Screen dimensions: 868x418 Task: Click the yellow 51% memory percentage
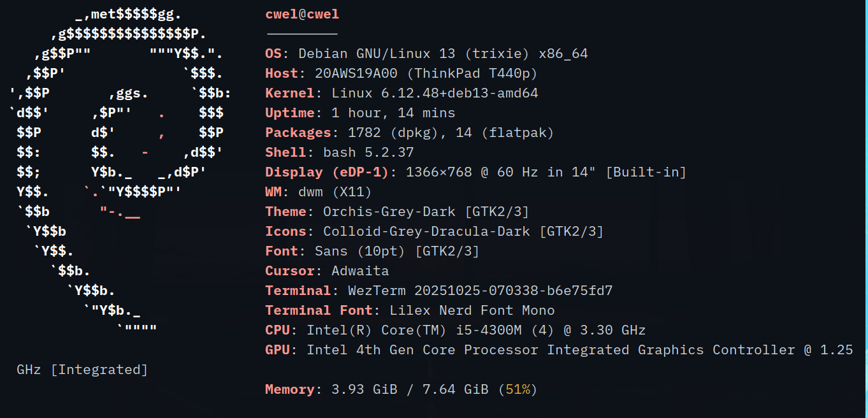(517, 389)
